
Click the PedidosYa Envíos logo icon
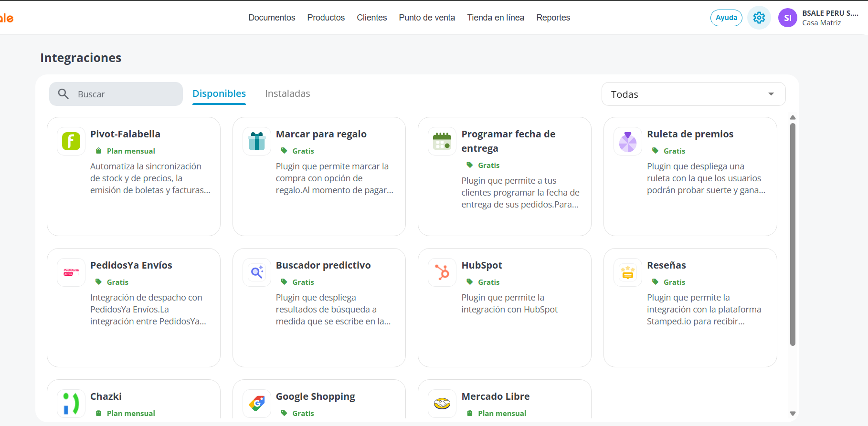click(71, 272)
